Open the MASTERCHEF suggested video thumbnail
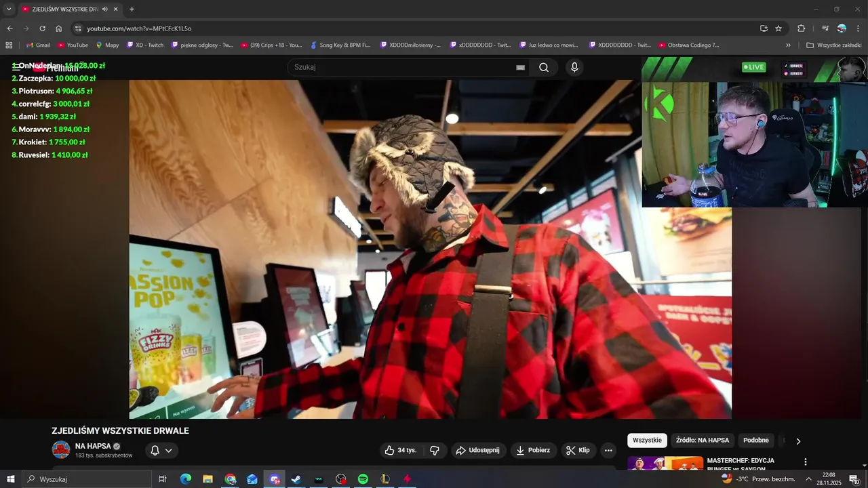Viewport: 868px width, 488px height. coord(665,464)
